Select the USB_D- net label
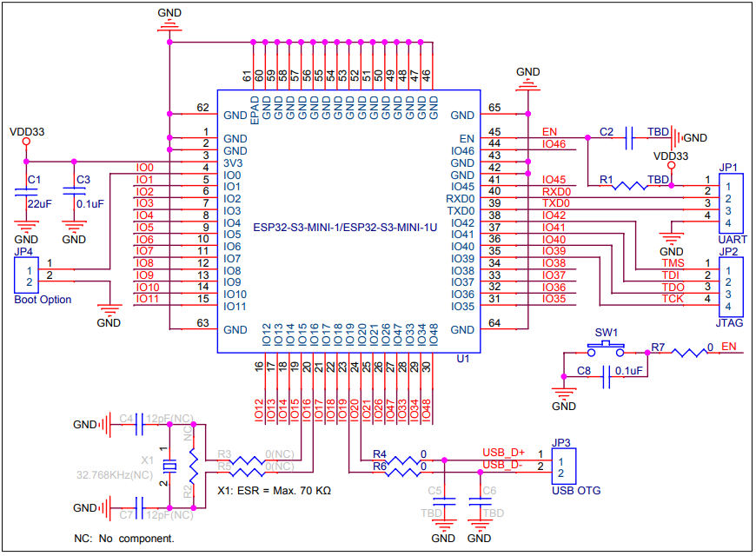Image resolution: width=756 pixels, height=556 pixels. [503, 465]
